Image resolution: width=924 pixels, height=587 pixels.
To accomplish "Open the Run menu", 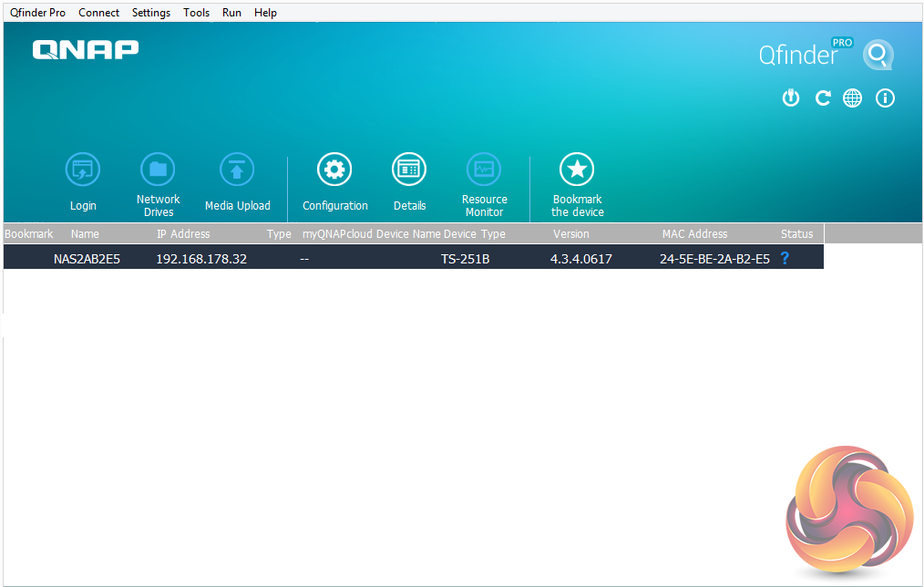I will click(231, 13).
